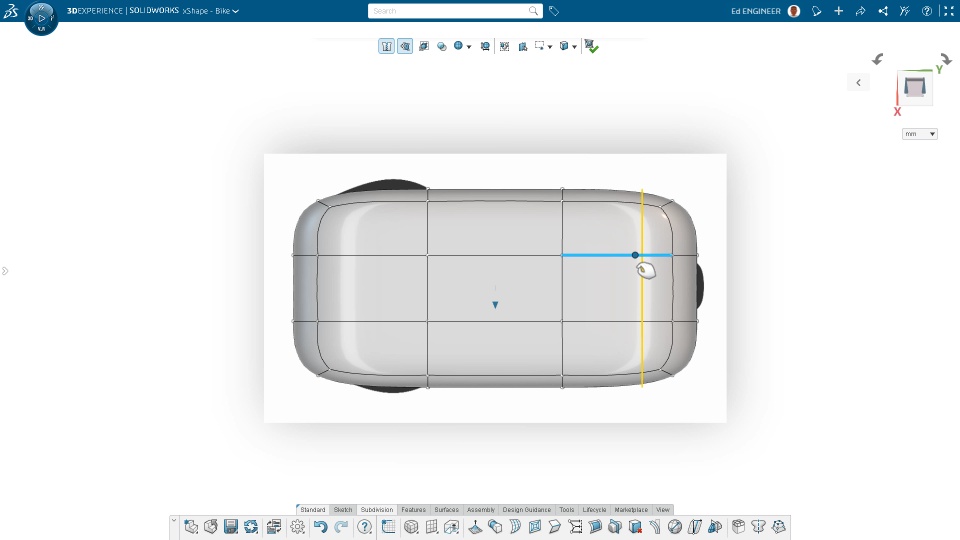This screenshot has width=960, height=540.
Task: Click the sketch plane grid icon
Action: point(388,527)
